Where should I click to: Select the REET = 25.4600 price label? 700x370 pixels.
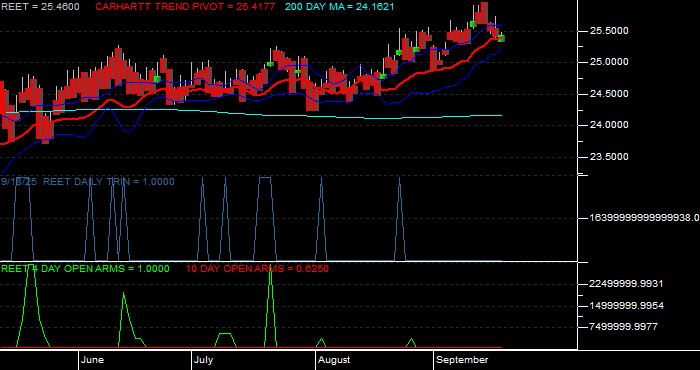40,7
